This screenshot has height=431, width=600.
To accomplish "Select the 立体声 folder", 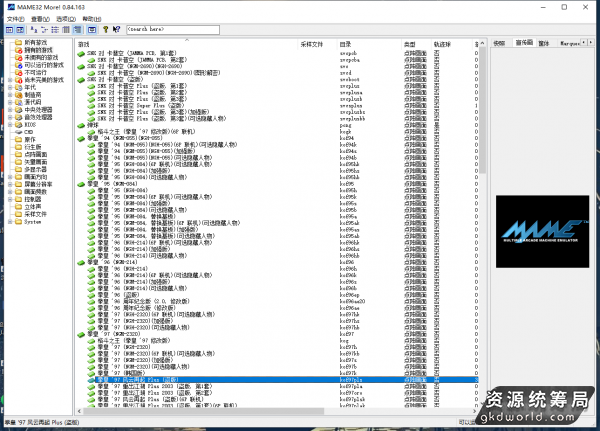I will [28, 207].
